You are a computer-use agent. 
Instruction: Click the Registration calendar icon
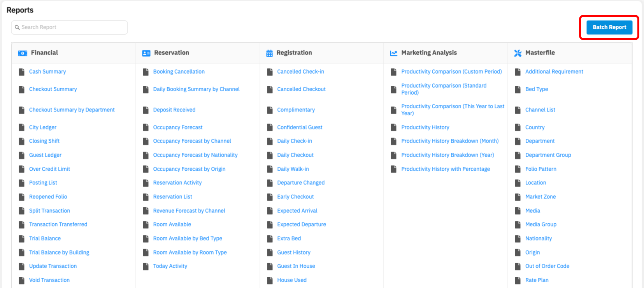(x=269, y=53)
